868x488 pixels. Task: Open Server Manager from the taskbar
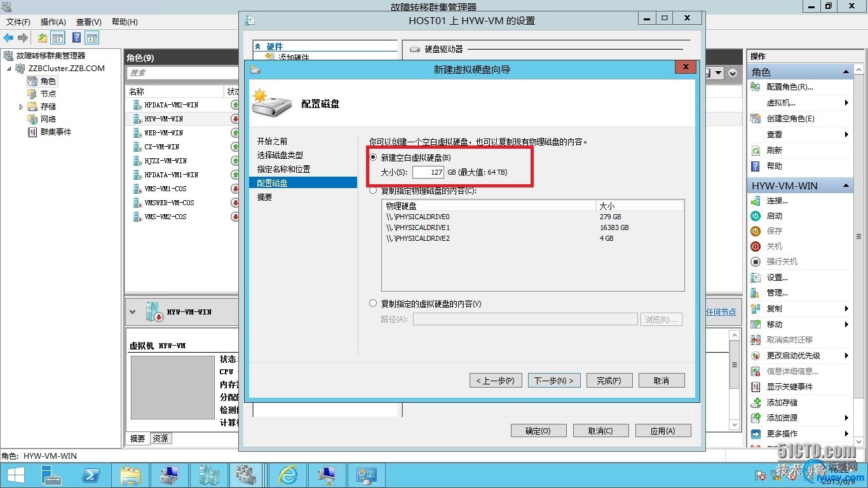(52, 475)
